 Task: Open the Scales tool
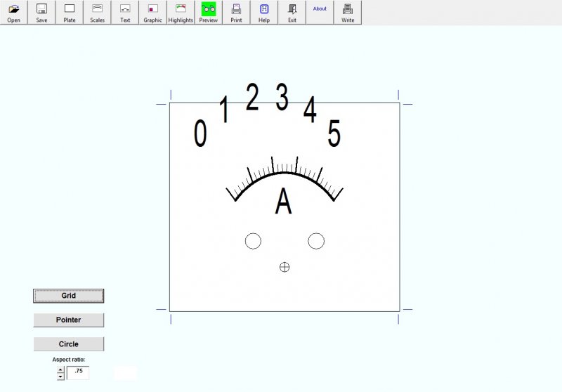(97, 13)
